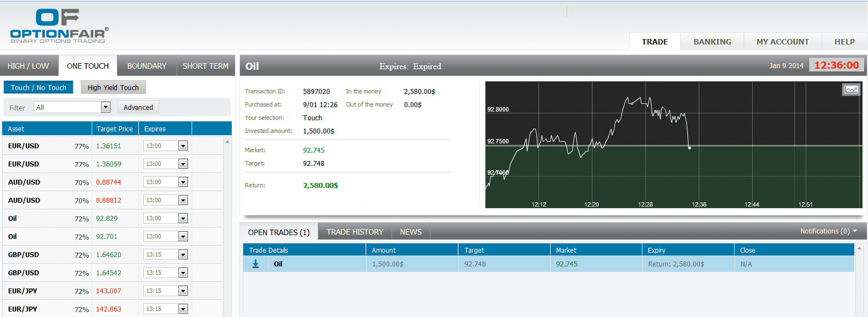Open the BANKING tab
Viewport: 868px width, 317px height.
712,42
